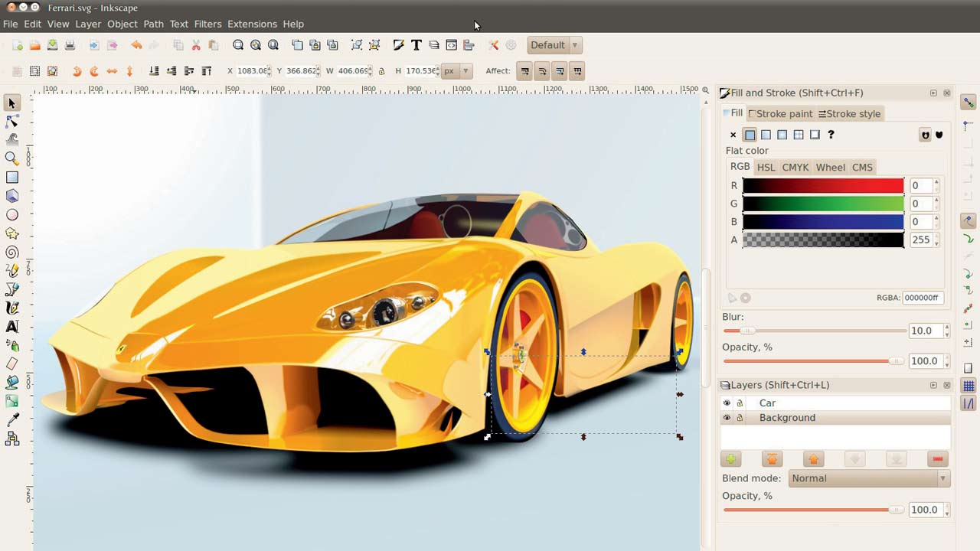
Task: Select the 3D Box tool
Action: tap(12, 196)
